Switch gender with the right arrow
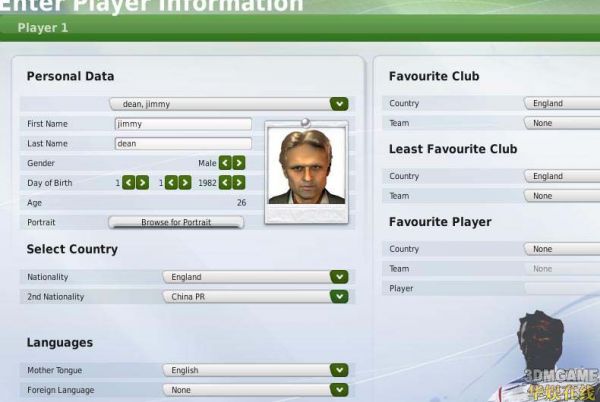The height and width of the screenshot is (402, 600). 239,163
